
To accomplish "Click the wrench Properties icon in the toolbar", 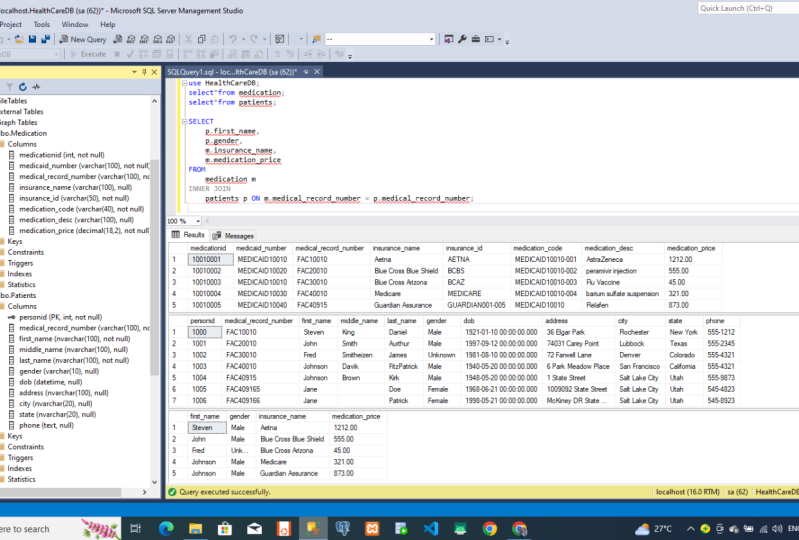I will [463, 39].
